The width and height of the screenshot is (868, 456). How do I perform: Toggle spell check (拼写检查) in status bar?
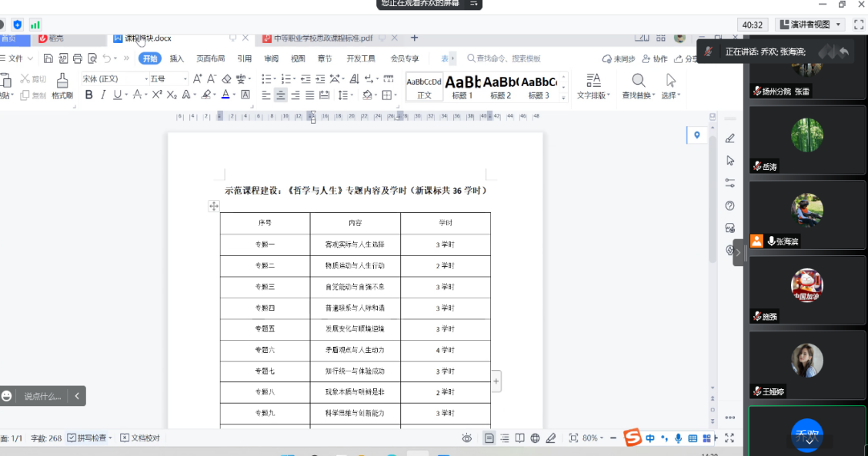click(90, 438)
